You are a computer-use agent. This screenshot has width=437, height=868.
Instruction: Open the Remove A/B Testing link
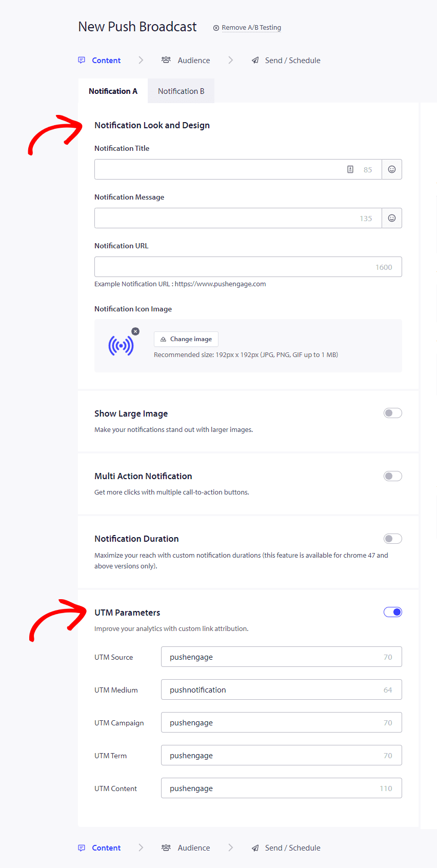(x=251, y=28)
